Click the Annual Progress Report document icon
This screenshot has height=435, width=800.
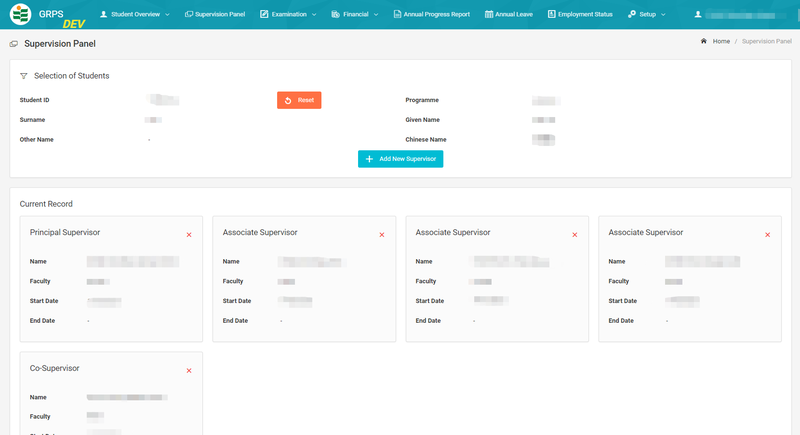point(397,14)
